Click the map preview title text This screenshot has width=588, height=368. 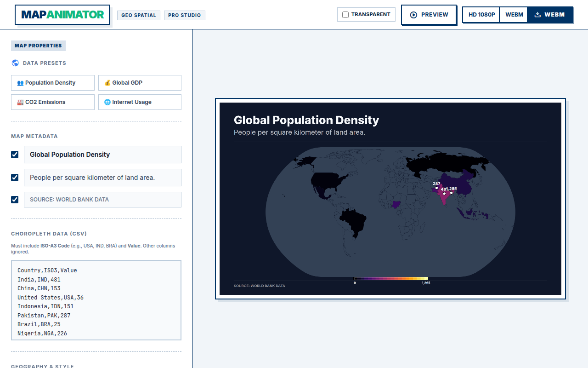306,121
